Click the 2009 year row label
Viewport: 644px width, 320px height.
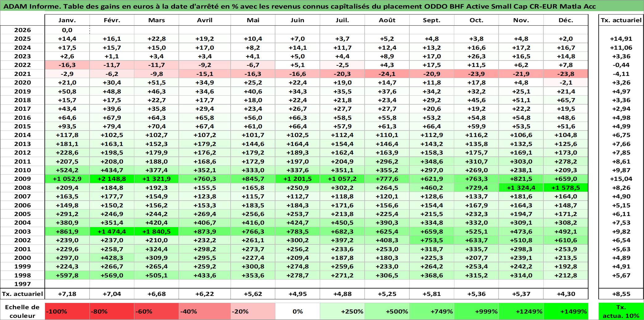pos(23,179)
